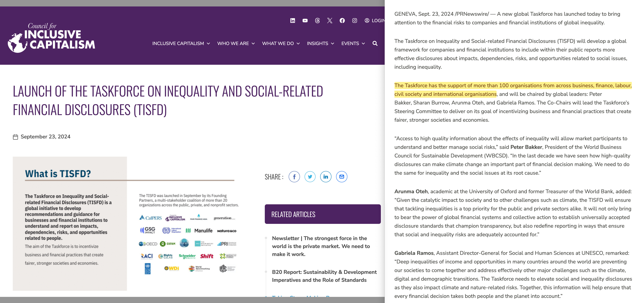Expand the Who We Are menu chevron
644x303 pixels.
[x=253, y=43]
